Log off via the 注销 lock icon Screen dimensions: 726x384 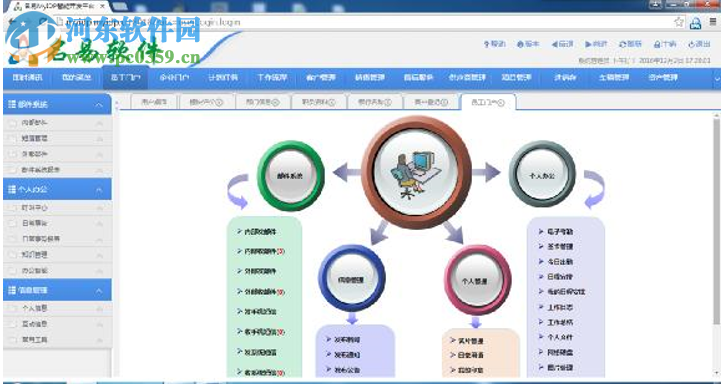657,44
